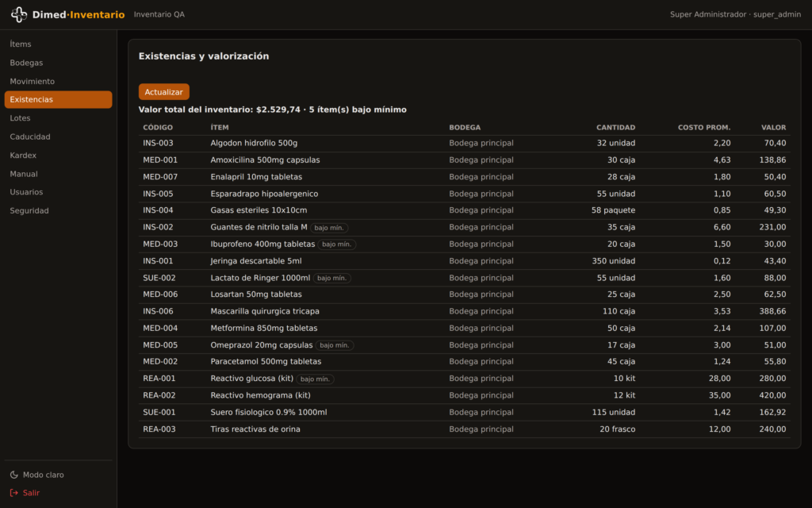Go to Bodegas in the sidebar
The height and width of the screenshot is (508, 812).
click(x=58, y=63)
